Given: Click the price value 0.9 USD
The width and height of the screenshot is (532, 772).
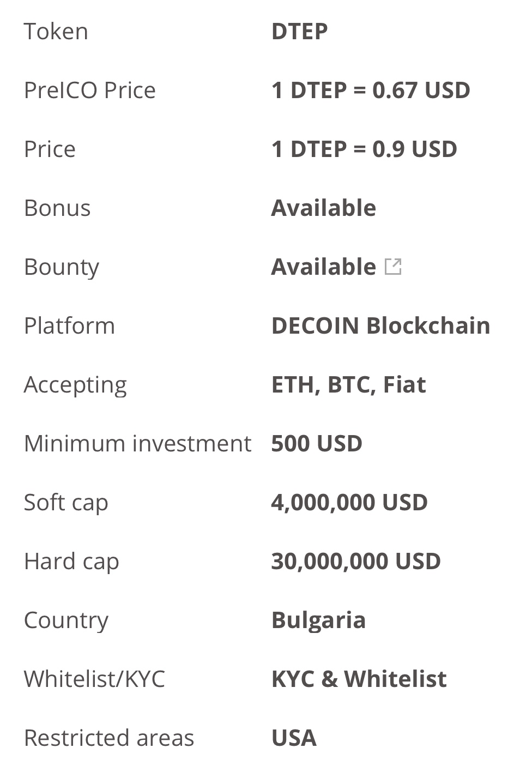Looking at the screenshot, I should [364, 149].
